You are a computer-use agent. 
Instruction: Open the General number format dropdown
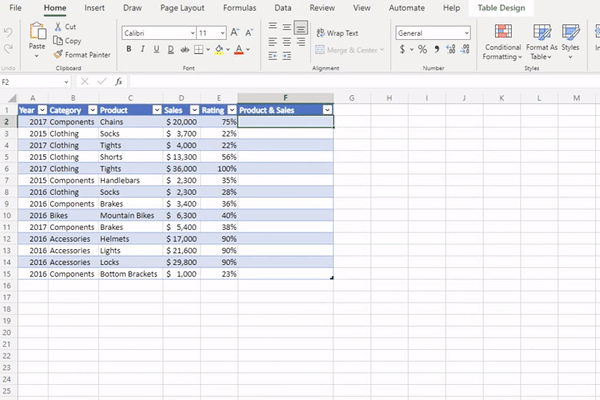[466, 33]
